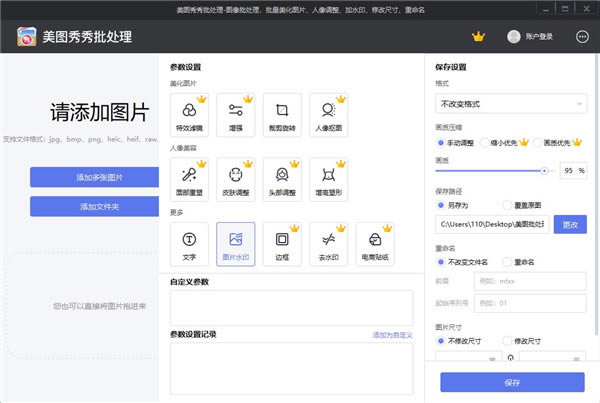
Task: Select the 皮肤调整 skin adjustment tool
Action: point(236,179)
